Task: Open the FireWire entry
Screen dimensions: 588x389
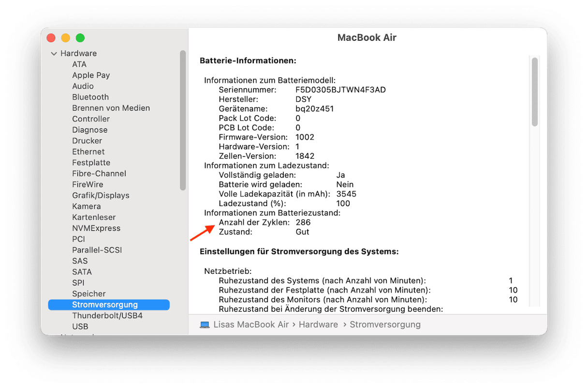Action: (88, 184)
